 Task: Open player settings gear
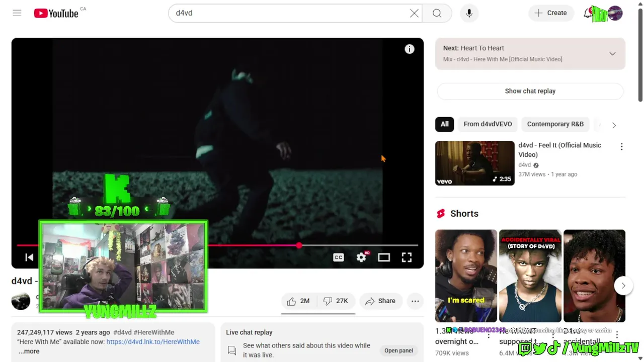coord(362,257)
